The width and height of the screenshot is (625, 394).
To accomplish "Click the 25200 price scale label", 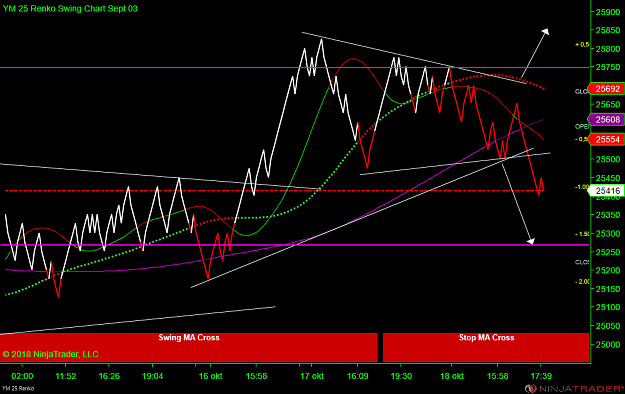I will [x=608, y=270].
